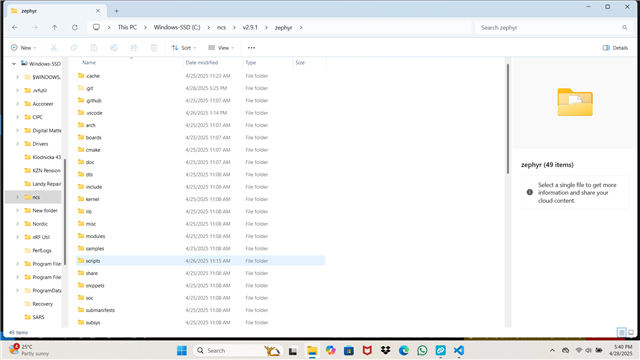
Task: Click the ncs breadcrumb segment
Action: [221, 27]
